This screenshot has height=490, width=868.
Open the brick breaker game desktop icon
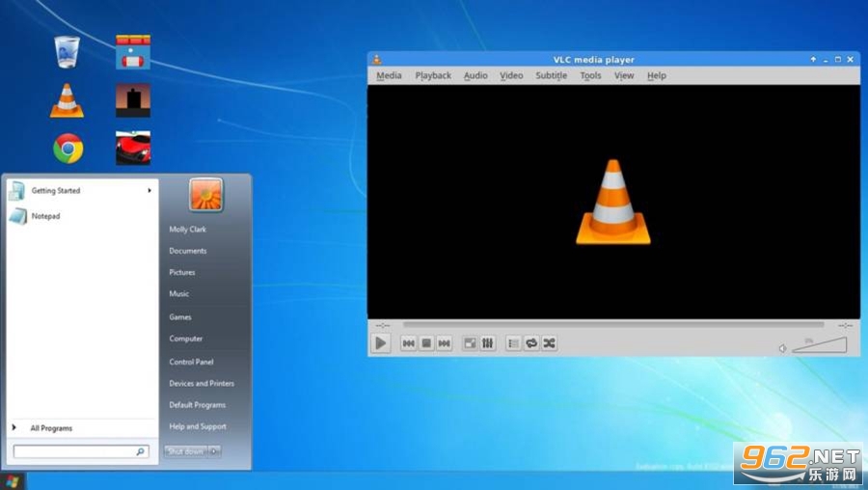(x=133, y=52)
